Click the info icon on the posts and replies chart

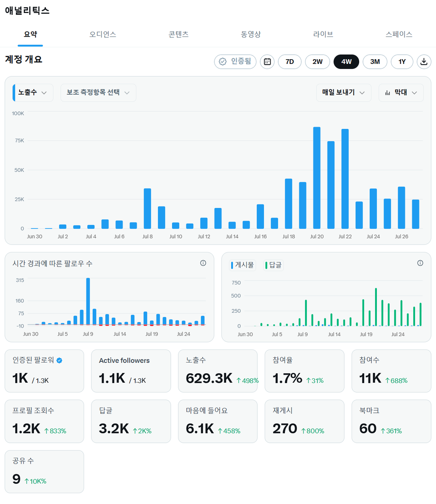point(420,263)
